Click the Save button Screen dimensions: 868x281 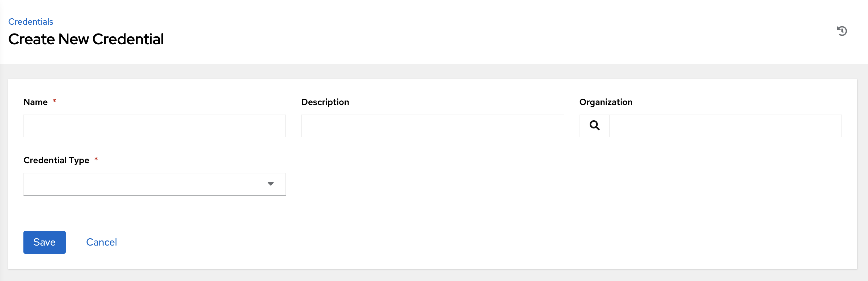pos(45,242)
